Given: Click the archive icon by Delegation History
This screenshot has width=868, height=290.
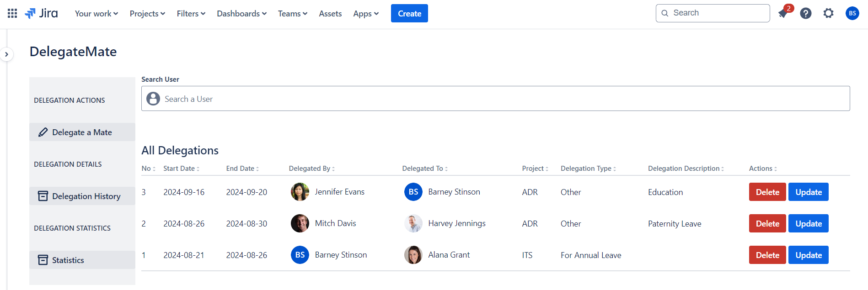Looking at the screenshot, I should pos(43,196).
